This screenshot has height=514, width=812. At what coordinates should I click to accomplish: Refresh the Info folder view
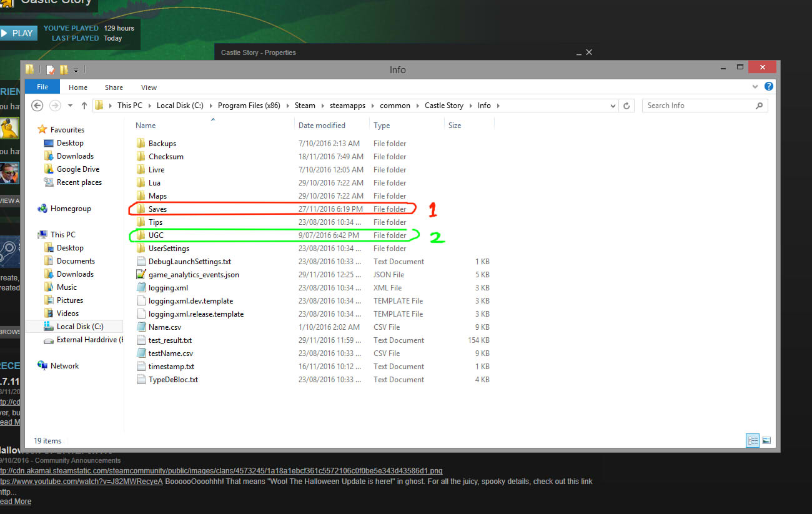point(627,106)
